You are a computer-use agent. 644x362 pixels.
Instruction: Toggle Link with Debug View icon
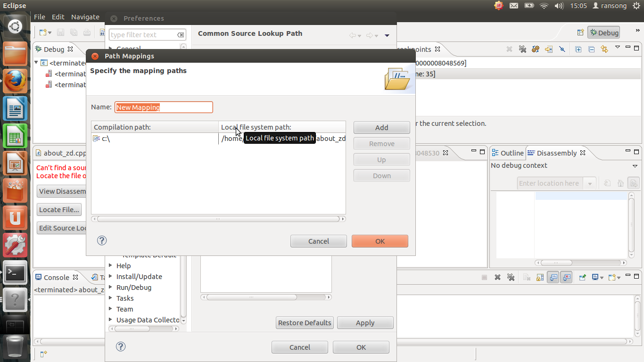tap(604, 49)
